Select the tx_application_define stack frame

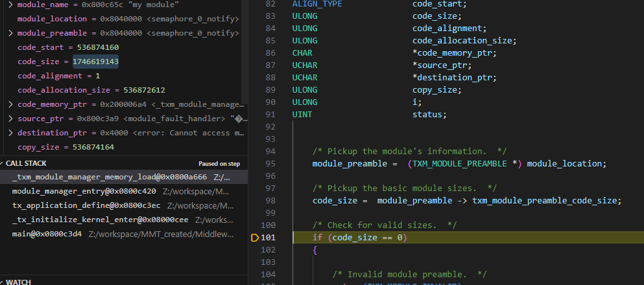click(x=84, y=205)
